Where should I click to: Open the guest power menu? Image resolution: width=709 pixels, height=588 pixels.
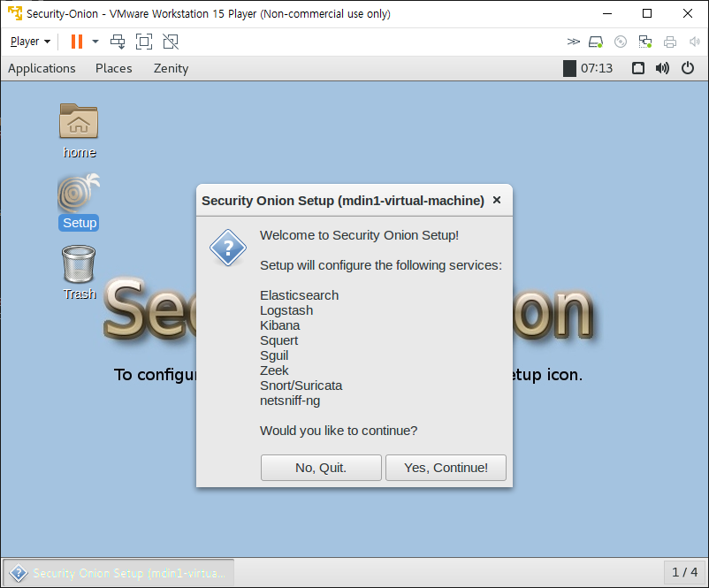(688, 68)
